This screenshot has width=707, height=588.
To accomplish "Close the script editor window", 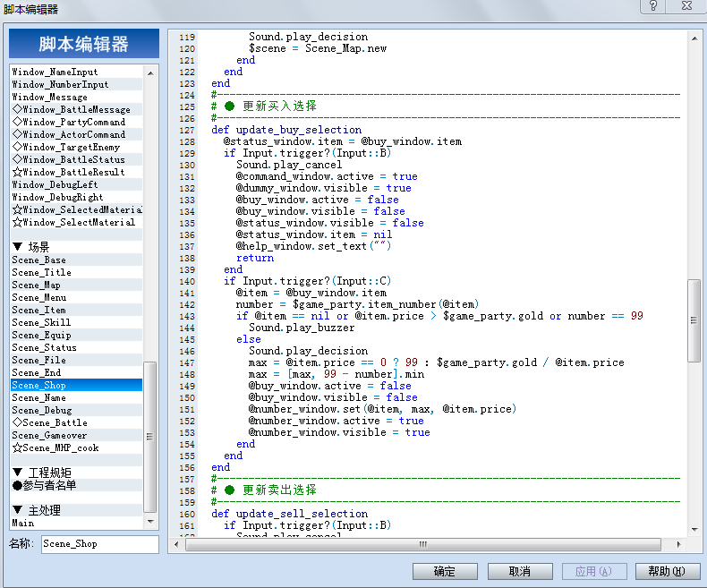I will click(x=686, y=6).
